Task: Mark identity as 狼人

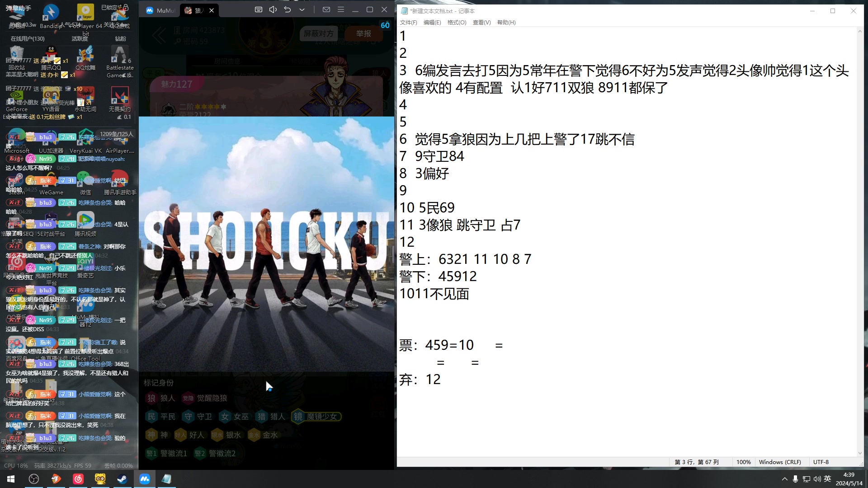Action: (161, 398)
